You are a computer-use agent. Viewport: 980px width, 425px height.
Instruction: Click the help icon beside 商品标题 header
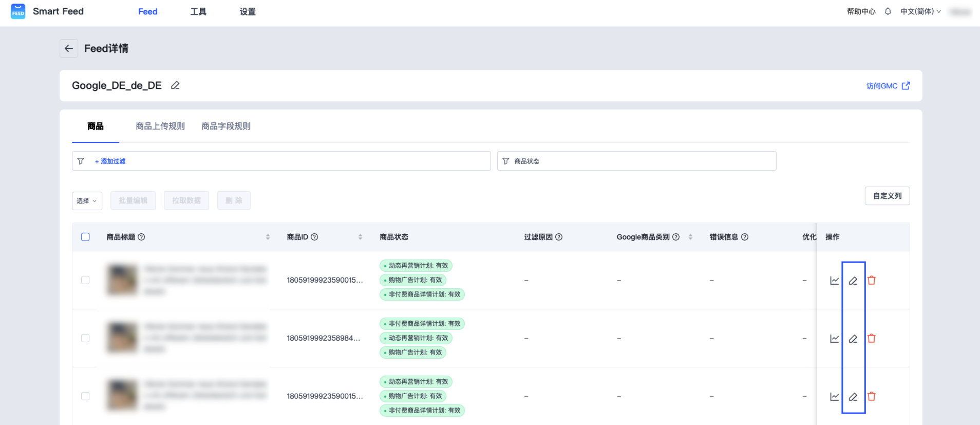pyautogui.click(x=141, y=237)
